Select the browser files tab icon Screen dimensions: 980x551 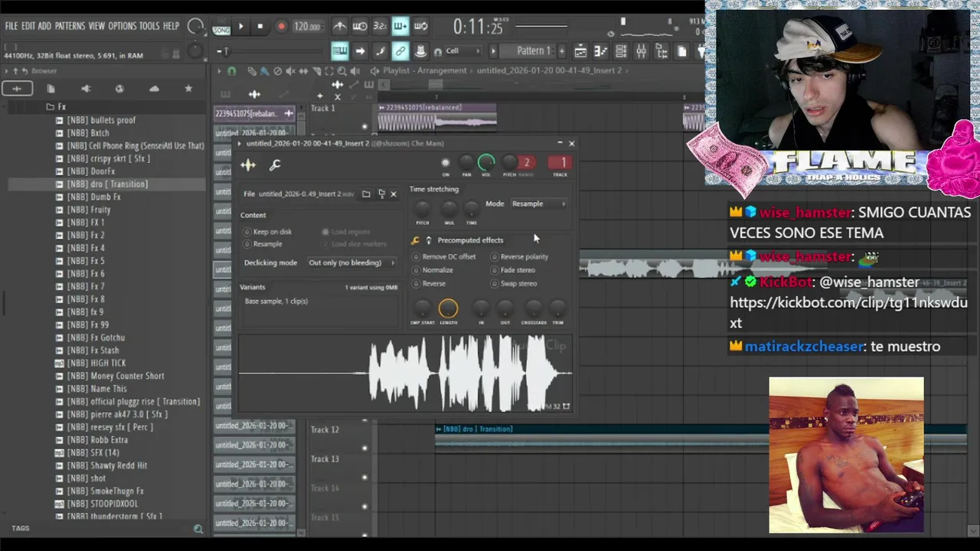51,89
